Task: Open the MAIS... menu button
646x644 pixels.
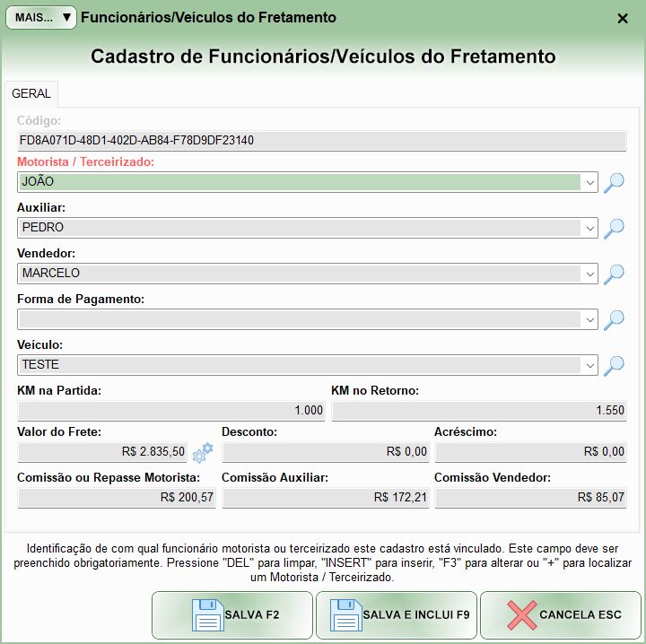Action: [x=42, y=17]
